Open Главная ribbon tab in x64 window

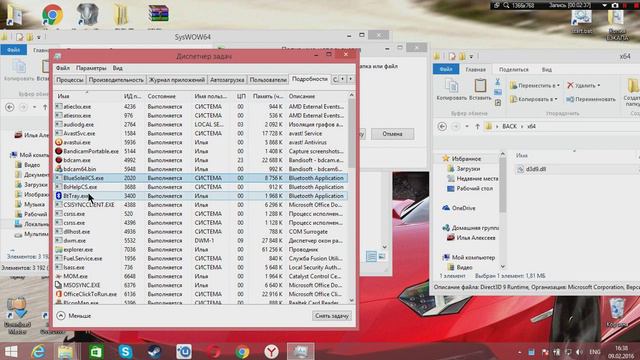(x=476, y=69)
